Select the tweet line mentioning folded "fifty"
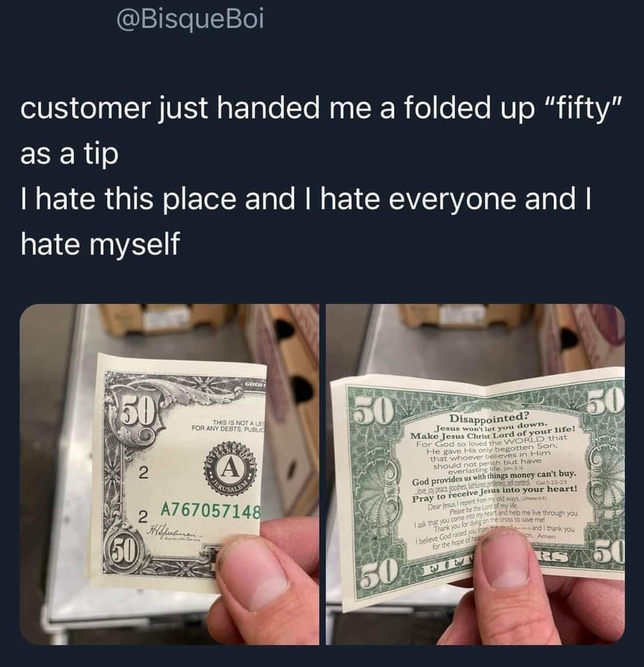Image resolution: width=644 pixels, height=667 pixels. pyautogui.click(x=321, y=108)
